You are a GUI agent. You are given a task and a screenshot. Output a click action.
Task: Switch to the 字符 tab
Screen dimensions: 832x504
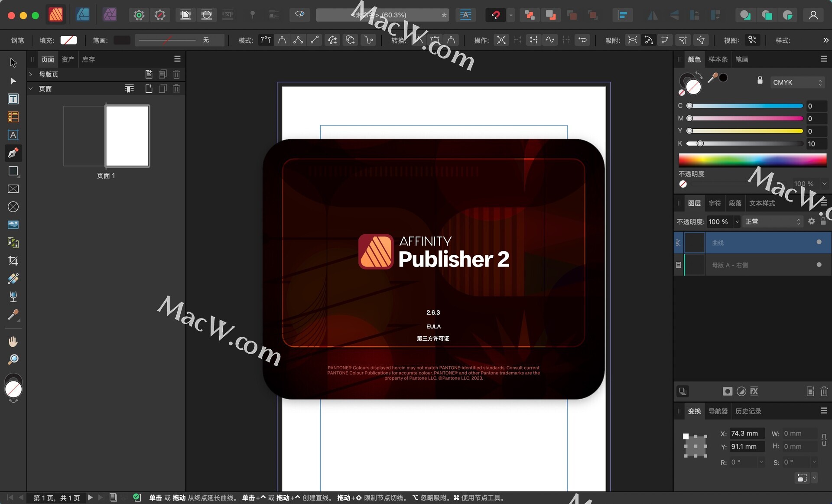coord(715,203)
